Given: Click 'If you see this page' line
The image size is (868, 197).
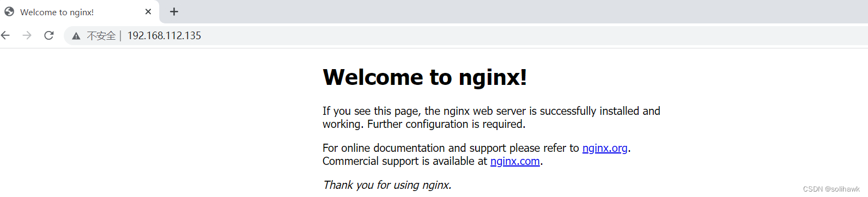Looking at the screenshot, I should [491, 111].
